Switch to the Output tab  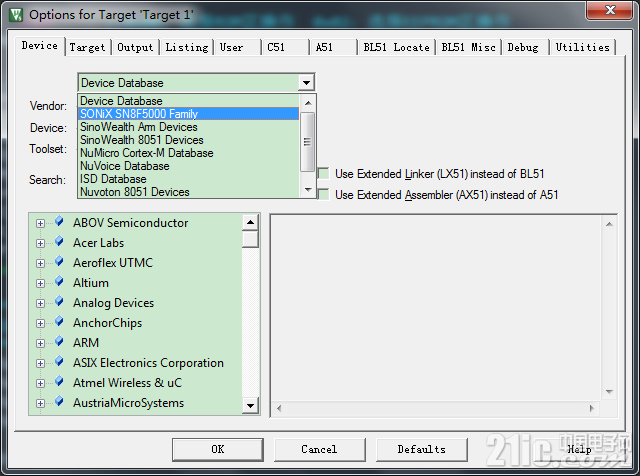(x=135, y=47)
